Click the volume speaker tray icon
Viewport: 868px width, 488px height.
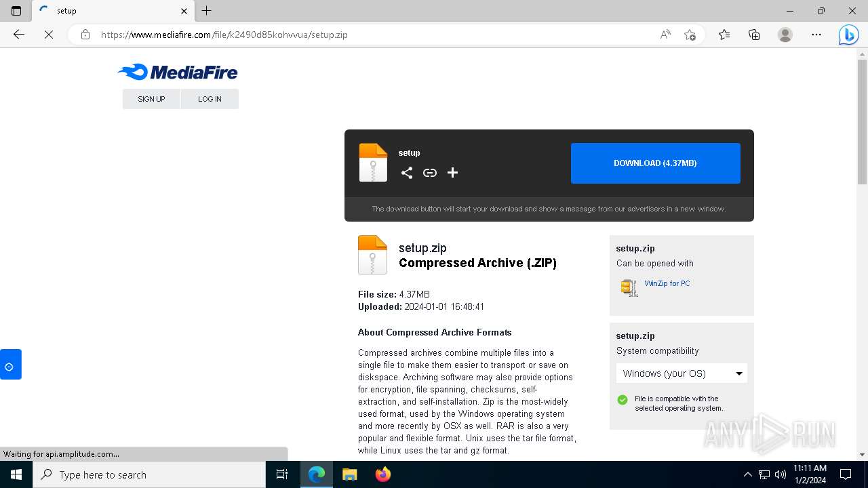point(781,474)
